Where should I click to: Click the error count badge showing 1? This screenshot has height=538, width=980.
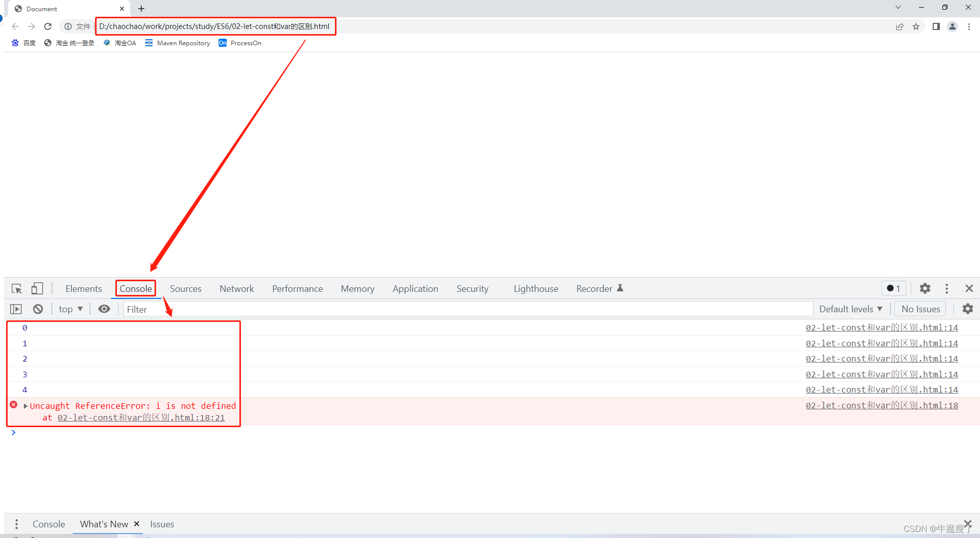(x=894, y=289)
